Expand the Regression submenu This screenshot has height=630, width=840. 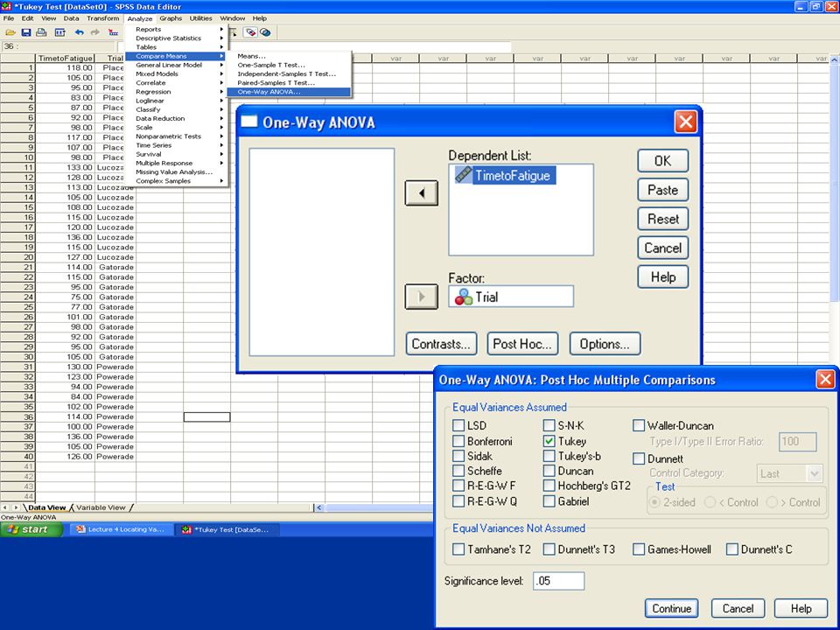(x=177, y=92)
